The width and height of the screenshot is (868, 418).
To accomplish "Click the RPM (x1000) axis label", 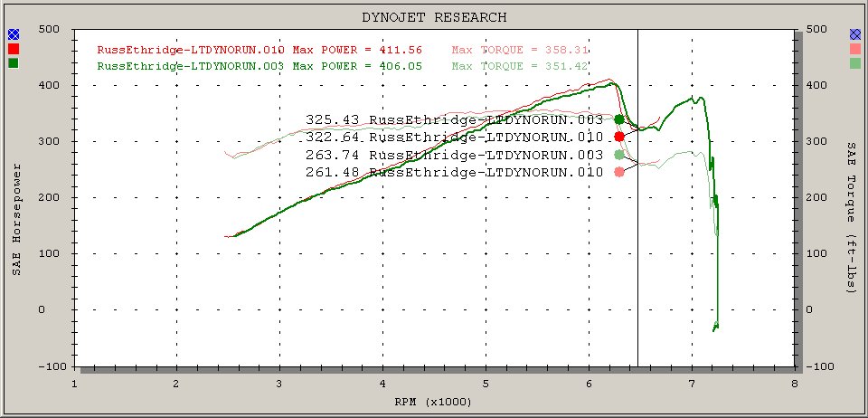I will 434,401.
